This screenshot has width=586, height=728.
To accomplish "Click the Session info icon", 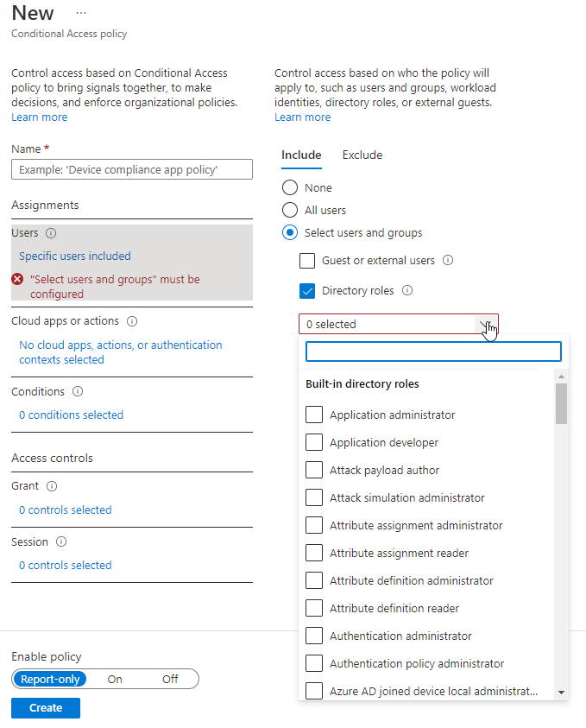I will [61, 542].
